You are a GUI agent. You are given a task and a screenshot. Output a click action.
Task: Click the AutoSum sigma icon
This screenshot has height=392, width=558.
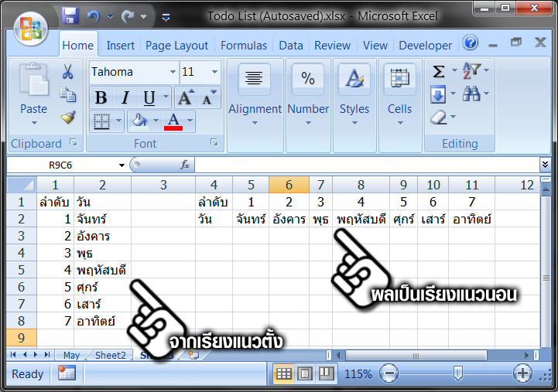coord(439,72)
